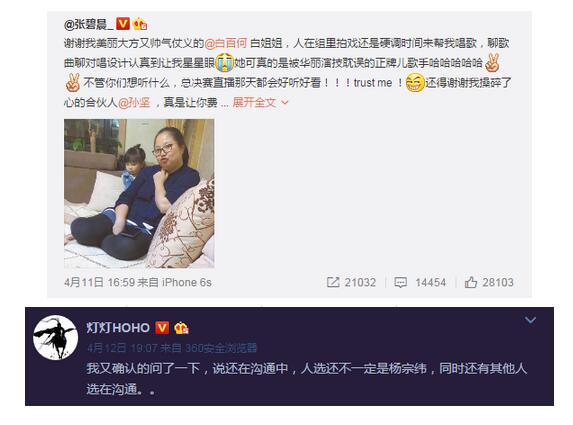Open comments via the speech bubble icon
This screenshot has width=573, height=425.
tap(401, 282)
